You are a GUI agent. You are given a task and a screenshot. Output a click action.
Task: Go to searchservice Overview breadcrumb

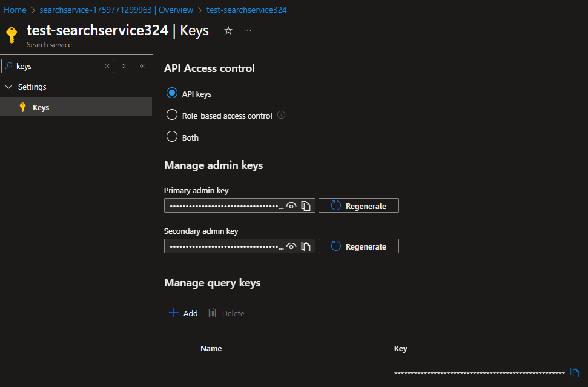(116, 10)
